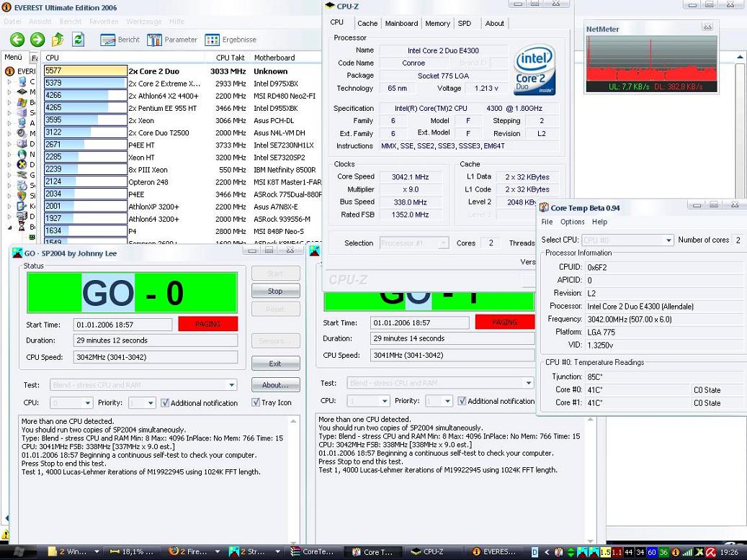
Task: Switch to the Mainboard tab in CPU-Z
Action: [401, 23]
